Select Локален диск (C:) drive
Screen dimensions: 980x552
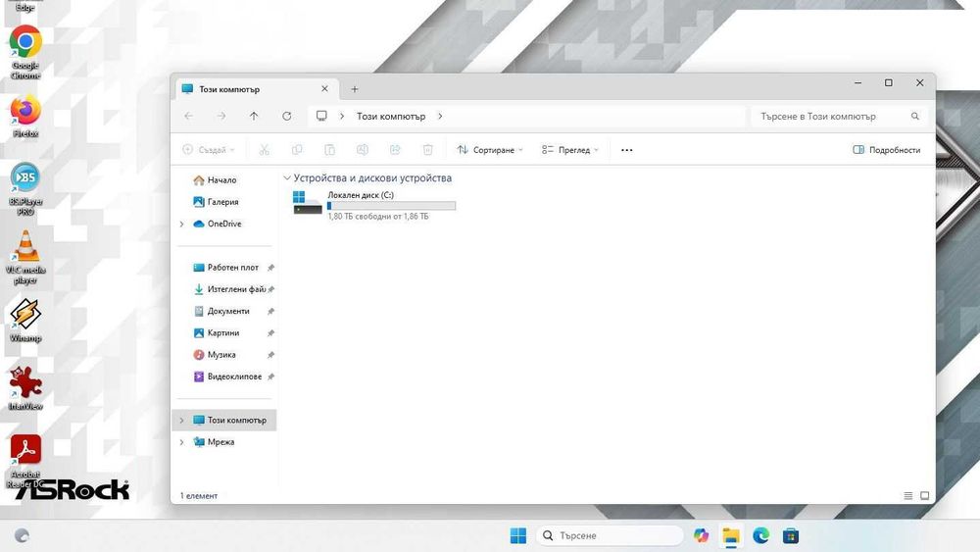(373, 205)
